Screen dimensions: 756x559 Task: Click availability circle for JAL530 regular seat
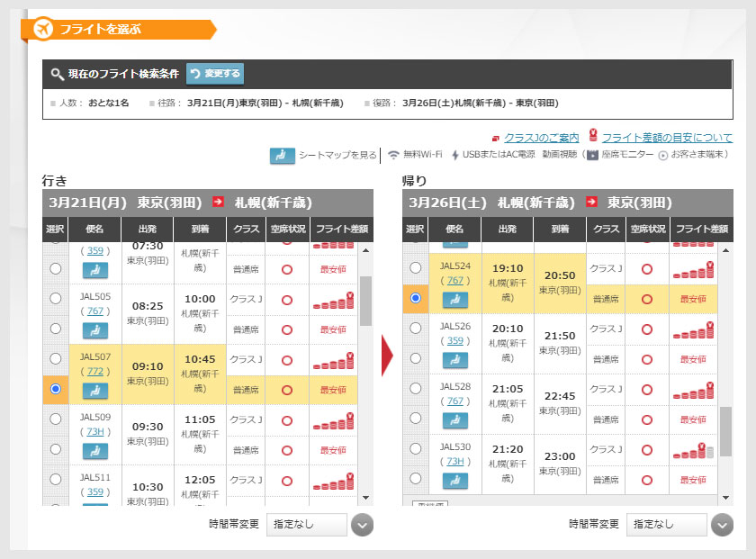click(647, 480)
